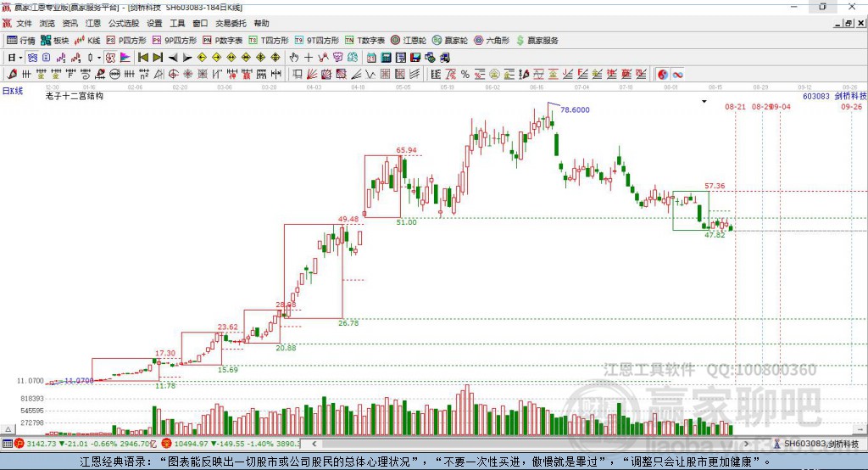Click the 09-26 date marker

click(851, 106)
